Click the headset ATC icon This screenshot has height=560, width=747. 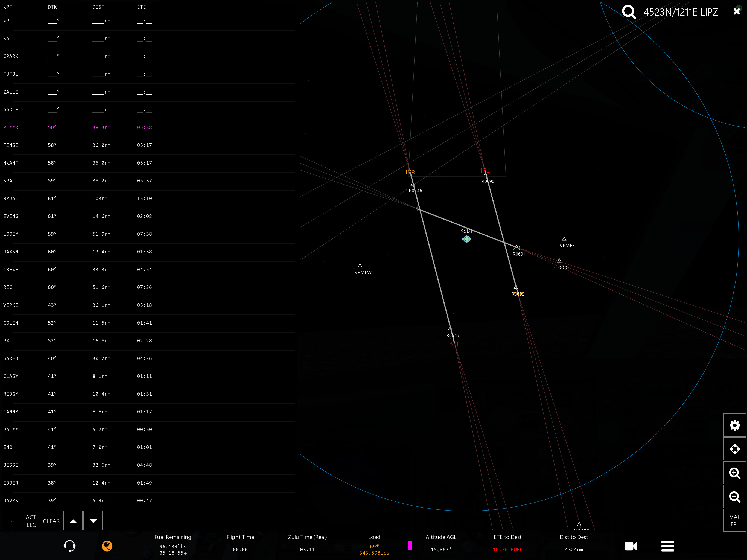pyautogui.click(x=69, y=546)
